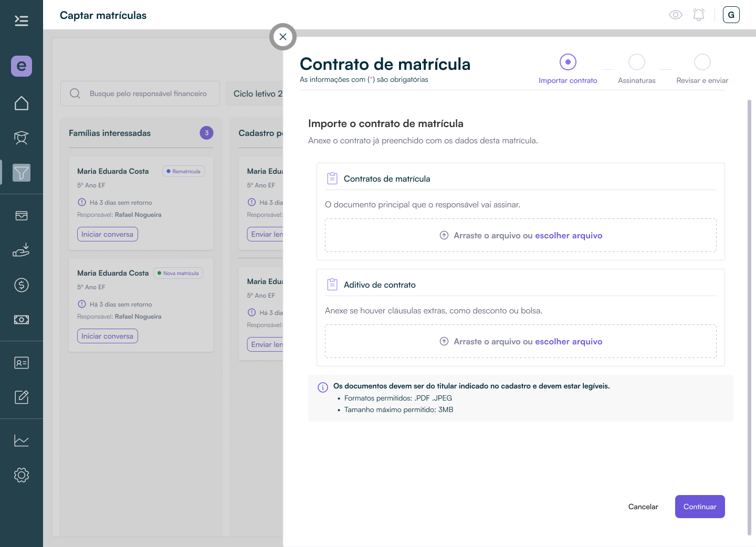Toggle the eye visibility icon in header
The height and width of the screenshot is (547, 756).
(x=676, y=15)
